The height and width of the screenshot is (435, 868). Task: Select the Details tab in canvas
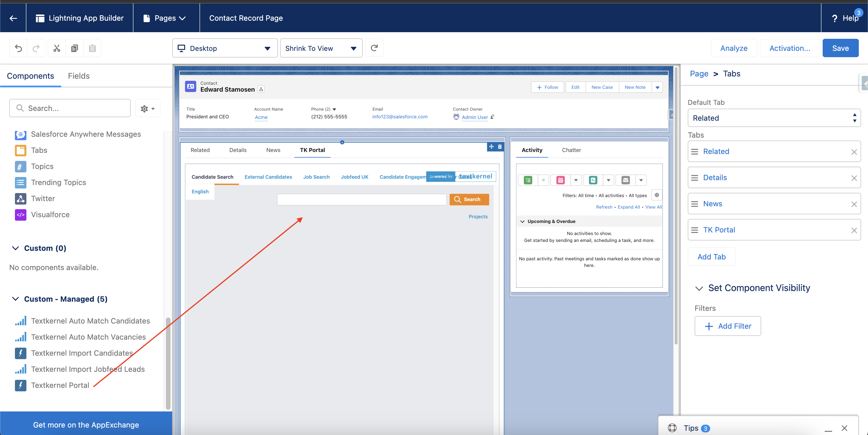(238, 150)
